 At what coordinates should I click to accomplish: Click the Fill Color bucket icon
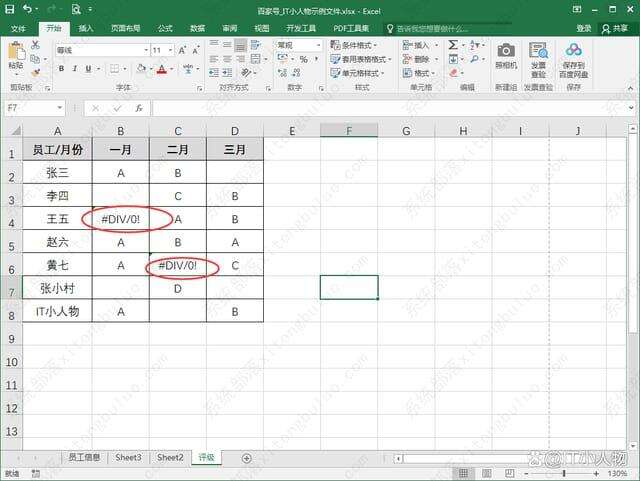click(x=142, y=69)
